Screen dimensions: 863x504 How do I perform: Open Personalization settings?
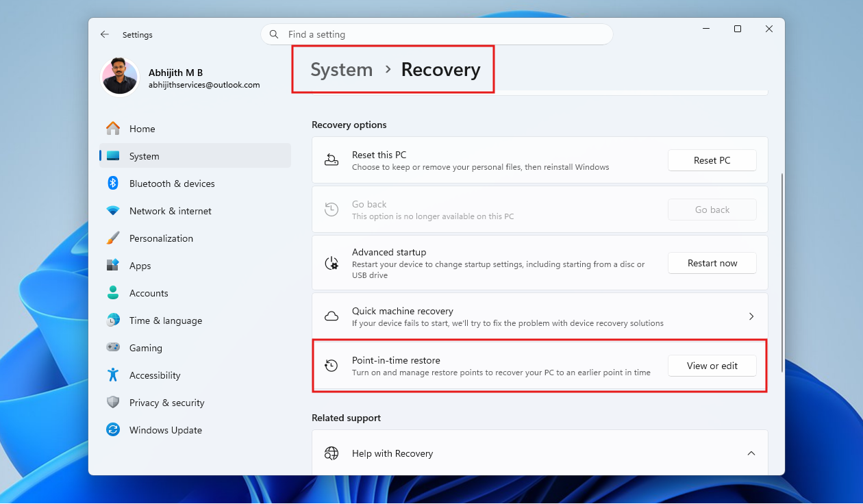pos(195,238)
